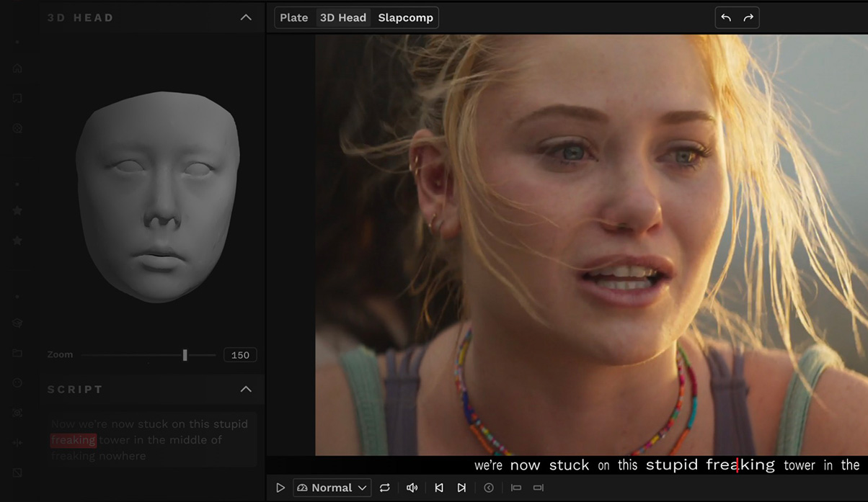Collapse the Script panel

point(246,389)
